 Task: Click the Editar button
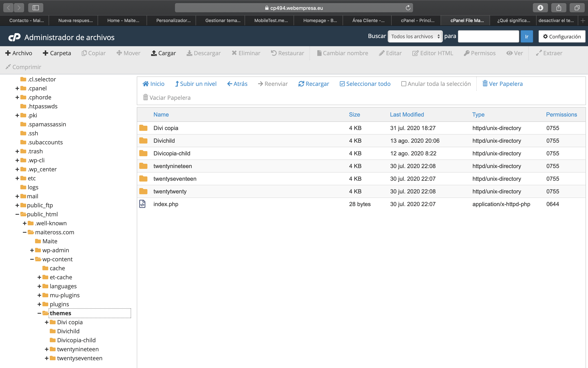390,53
